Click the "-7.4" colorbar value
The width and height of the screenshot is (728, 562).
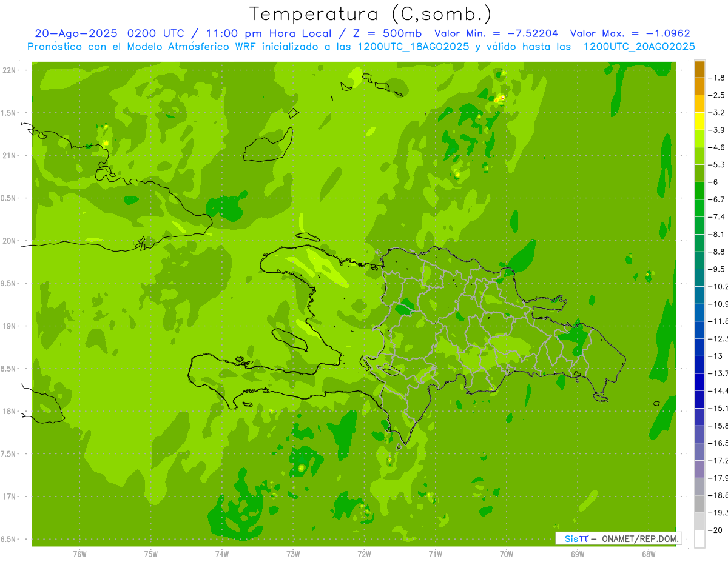coord(717,217)
